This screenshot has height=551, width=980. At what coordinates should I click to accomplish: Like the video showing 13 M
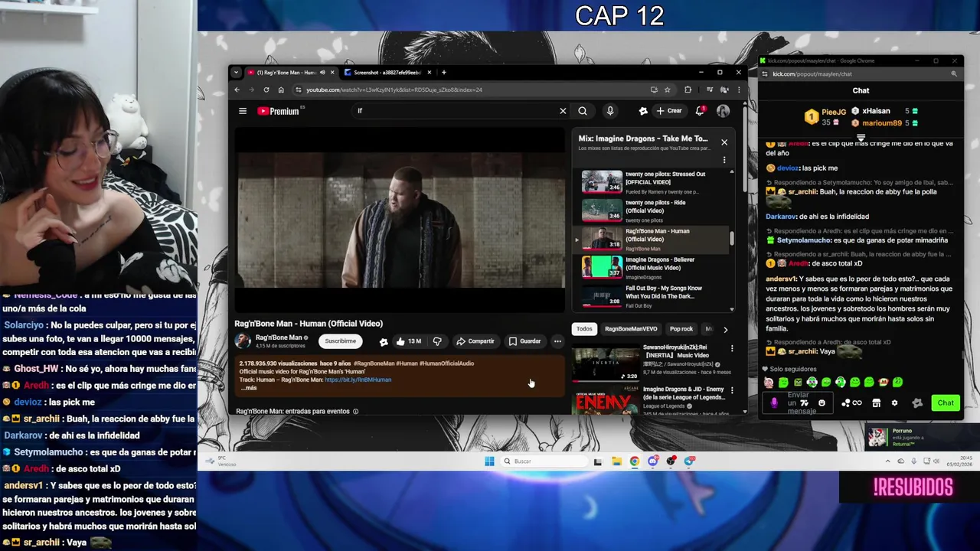(410, 341)
